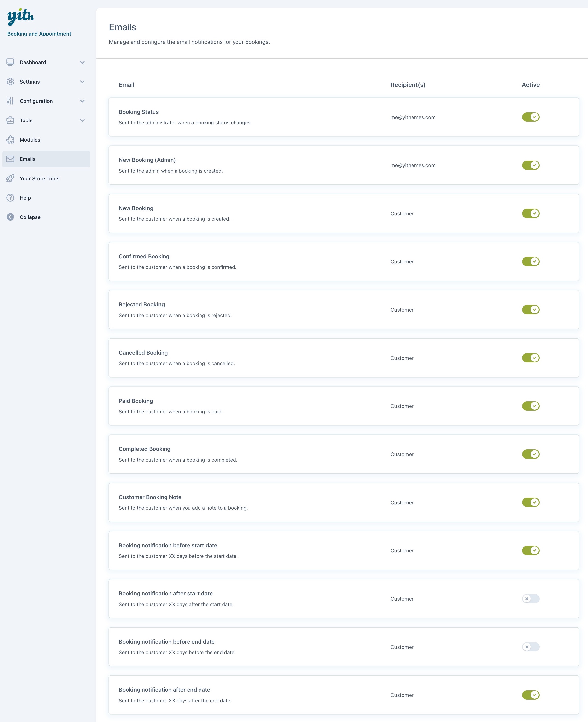Select the Modules label in the sidebar
This screenshot has width=588, height=722.
pos(30,140)
